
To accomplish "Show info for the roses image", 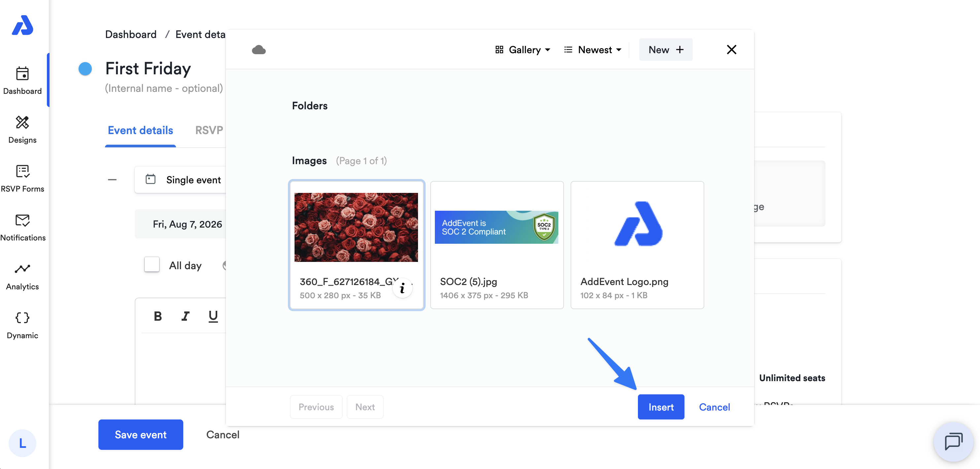I will click(x=402, y=288).
